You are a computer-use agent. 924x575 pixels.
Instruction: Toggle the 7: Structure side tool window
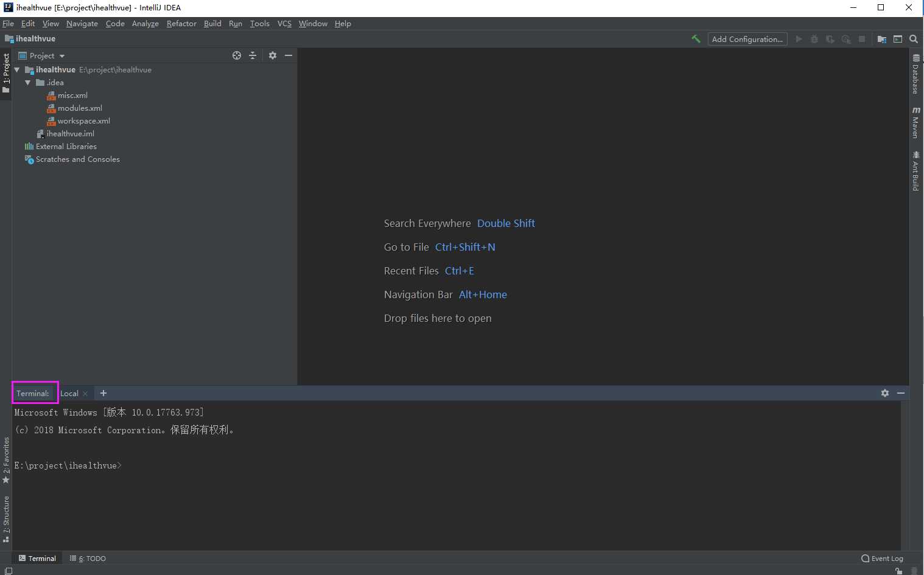(6, 519)
